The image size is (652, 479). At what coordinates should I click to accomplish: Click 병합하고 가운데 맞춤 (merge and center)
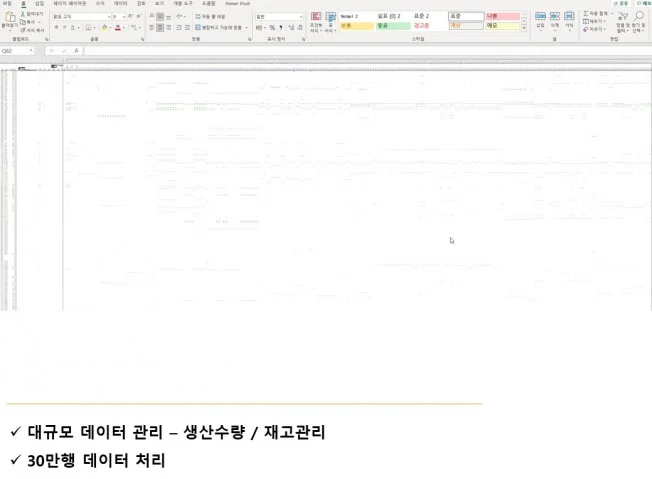pyautogui.click(x=219, y=27)
